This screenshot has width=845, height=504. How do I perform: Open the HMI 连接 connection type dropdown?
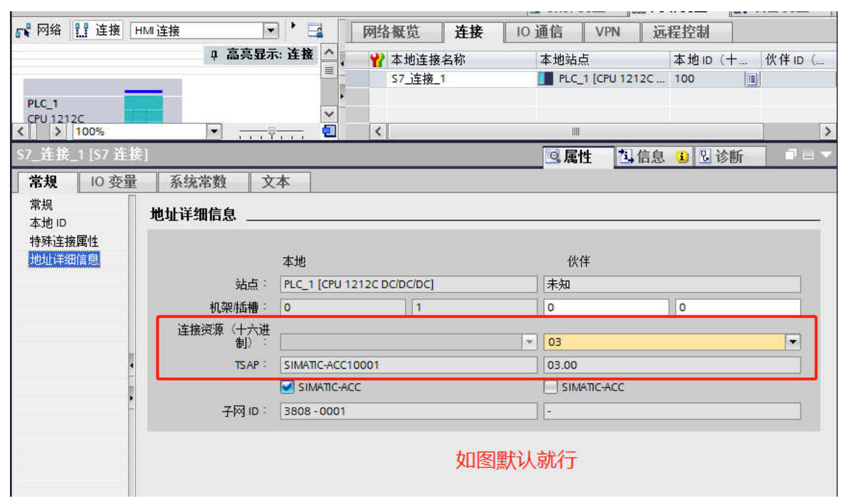(271, 31)
